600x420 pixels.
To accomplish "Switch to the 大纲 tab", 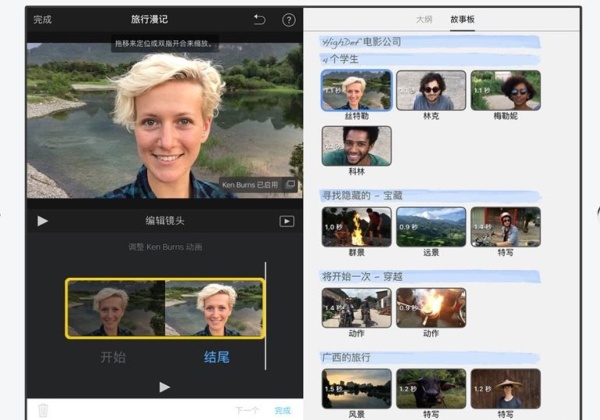I will click(x=424, y=20).
